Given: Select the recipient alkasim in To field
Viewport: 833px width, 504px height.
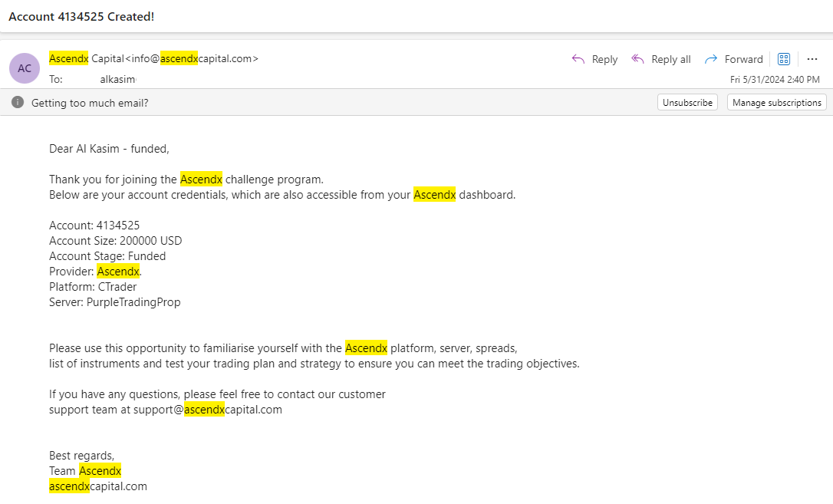Looking at the screenshot, I should point(118,79).
